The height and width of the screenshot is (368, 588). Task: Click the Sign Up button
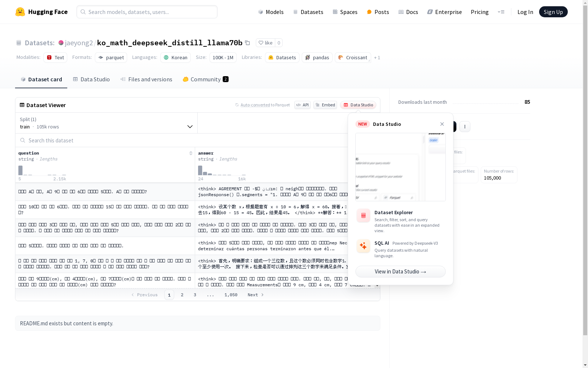pyautogui.click(x=553, y=12)
